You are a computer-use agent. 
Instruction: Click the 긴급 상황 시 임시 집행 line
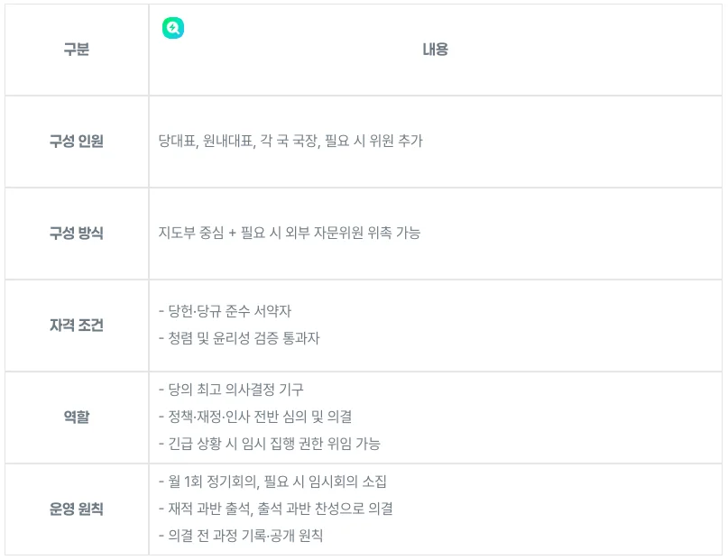pos(269,445)
